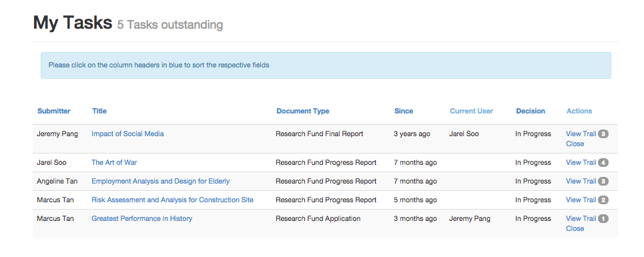Click the sort instructions info banner
This screenshot has width=644, height=257.
(326, 65)
